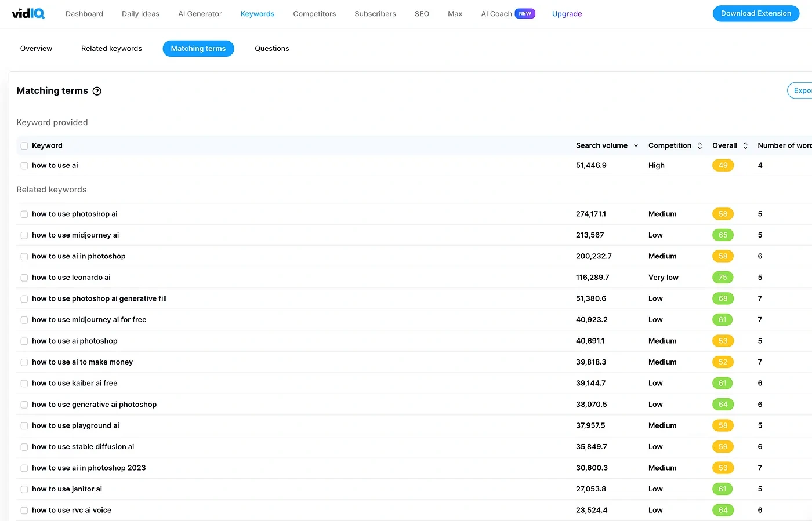This screenshot has width=812, height=521.
Task: Switch to the Questions tab
Action: click(x=272, y=49)
